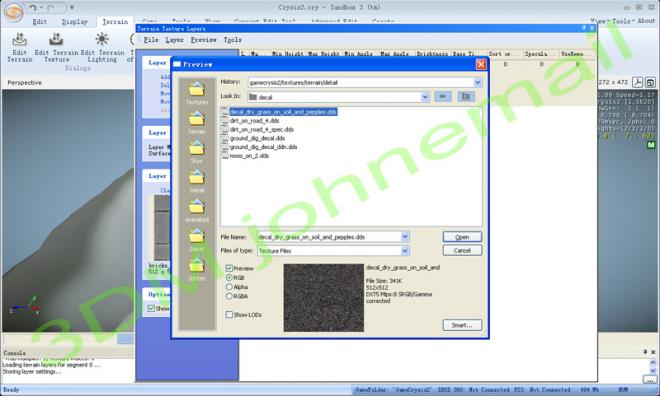660x396 pixels.
Task: Select the Alpha radio button
Action: 229,287
